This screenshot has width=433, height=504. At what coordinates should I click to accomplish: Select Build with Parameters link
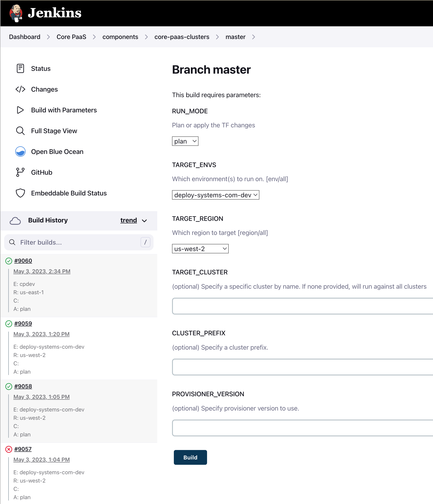click(x=64, y=110)
